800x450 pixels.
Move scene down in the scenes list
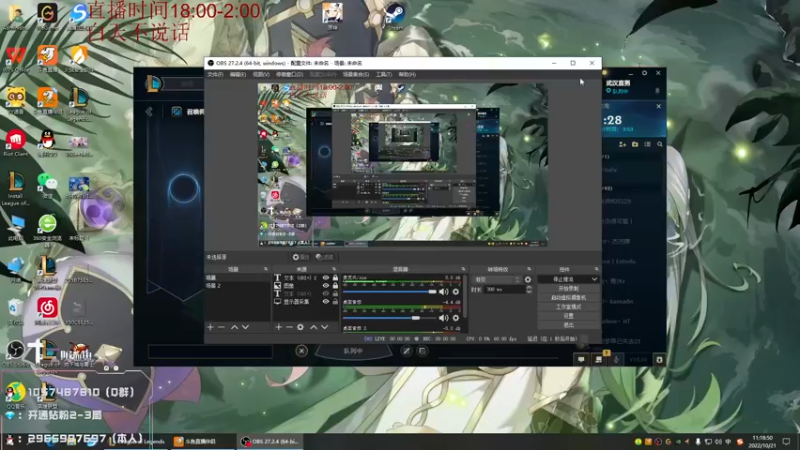245,327
